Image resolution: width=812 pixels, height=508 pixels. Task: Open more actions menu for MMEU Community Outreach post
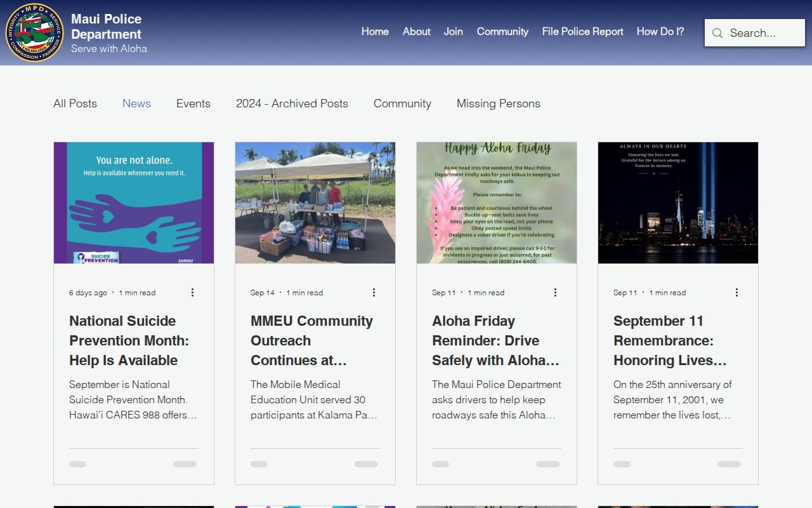[374, 292]
